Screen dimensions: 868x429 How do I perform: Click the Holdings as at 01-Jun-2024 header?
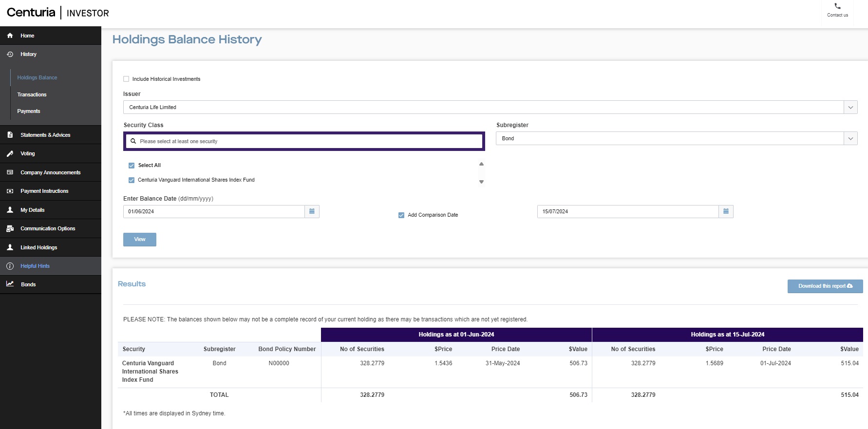[456, 335]
